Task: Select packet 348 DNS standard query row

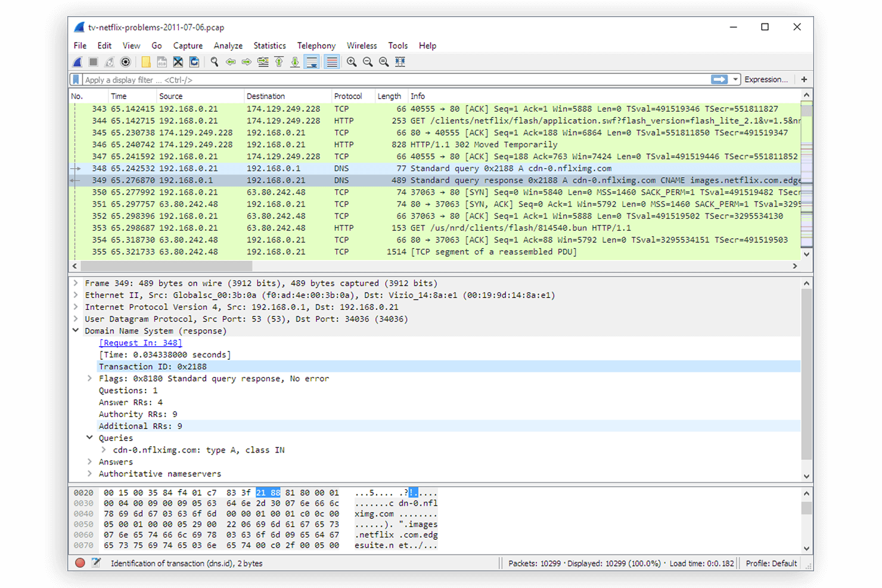Action: (435, 169)
